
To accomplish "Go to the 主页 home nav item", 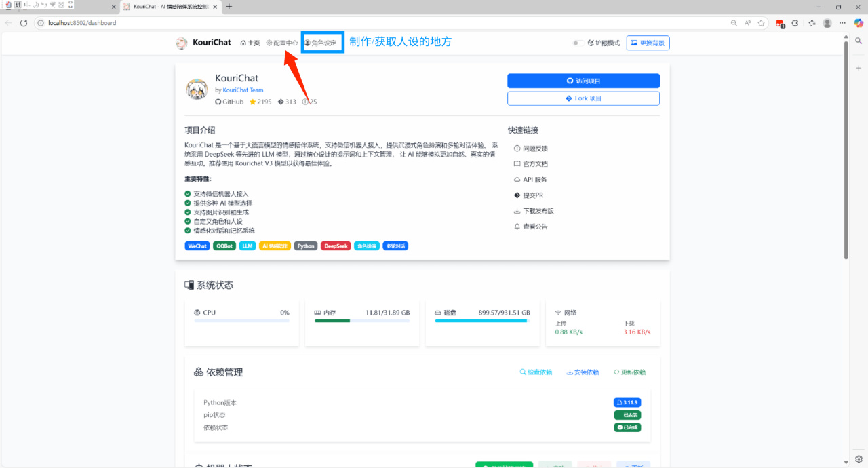I will (250, 43).
